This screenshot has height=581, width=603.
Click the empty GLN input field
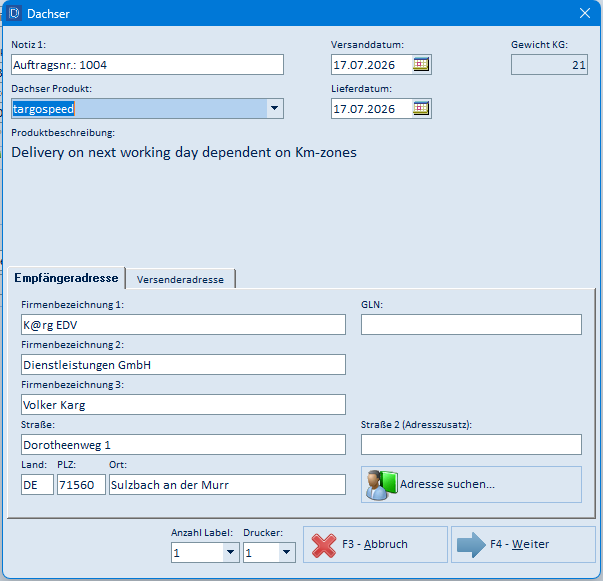(471, 325)
